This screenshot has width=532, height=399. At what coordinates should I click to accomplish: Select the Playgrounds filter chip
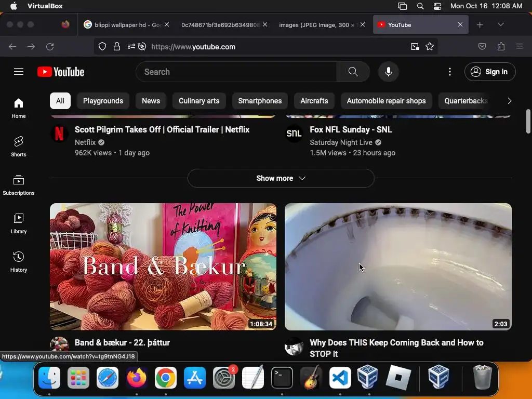click(103, 101)
